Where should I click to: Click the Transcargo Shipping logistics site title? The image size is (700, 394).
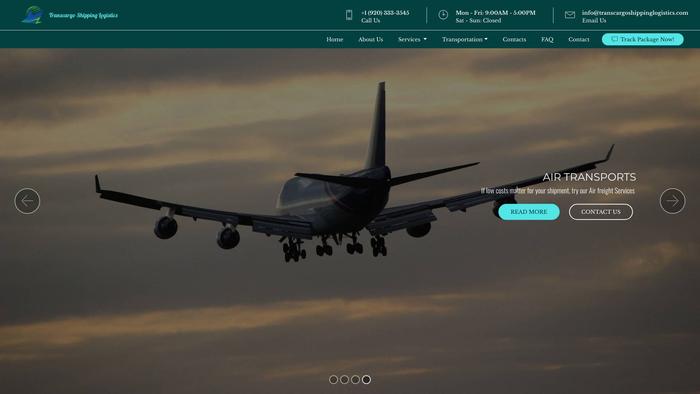click(83, 15)
